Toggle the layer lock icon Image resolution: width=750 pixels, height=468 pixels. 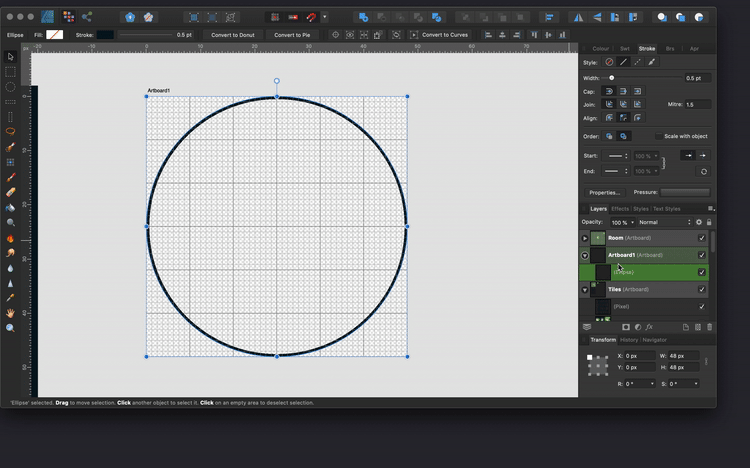click(x=709, y=222)
